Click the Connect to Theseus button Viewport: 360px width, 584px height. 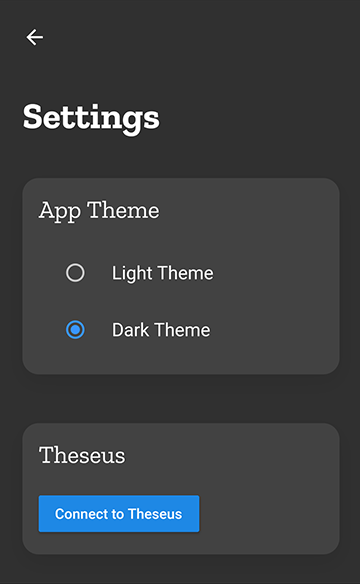(x=119, y=514)
